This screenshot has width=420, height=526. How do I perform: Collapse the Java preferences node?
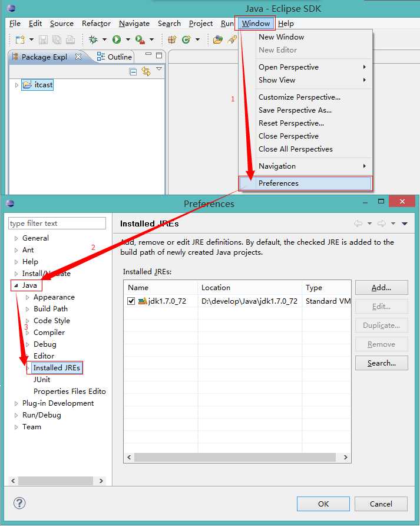pyautogui.click(x=16, y=285)
